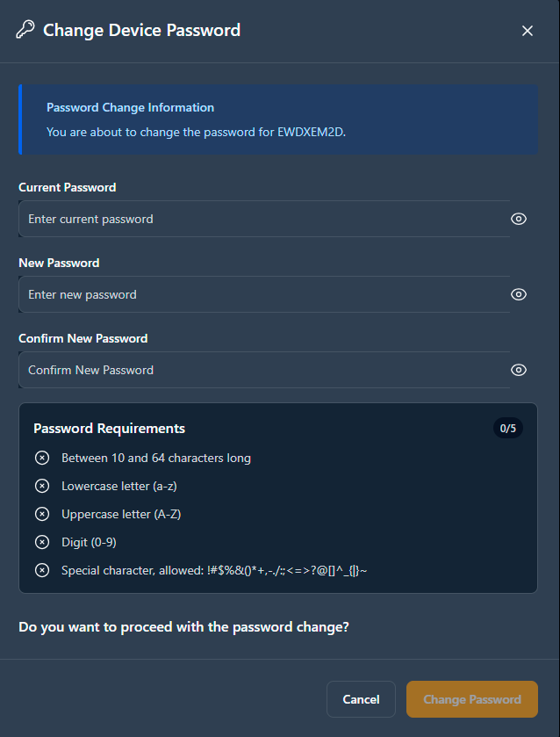Close the Change Device Password dialog
The width and height of the screenshot is (560, 737).
(x=528, y=31)
